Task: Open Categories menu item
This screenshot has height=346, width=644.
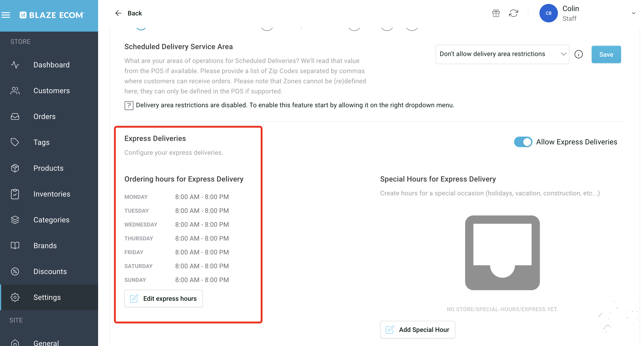Action: click(x=49, y=220)
